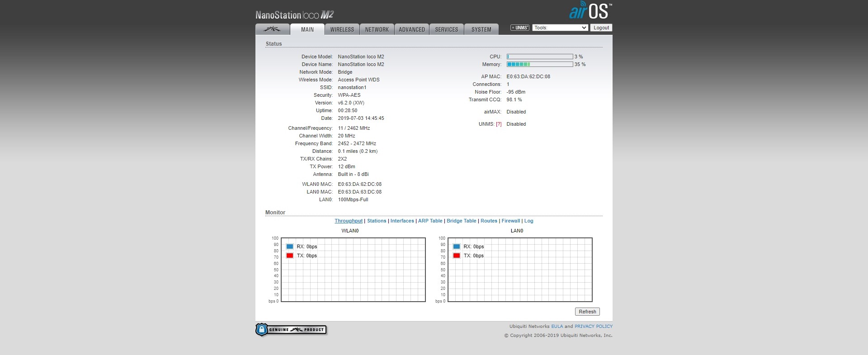This screenshot has height=355, width=868.
Task: Select the Throughput monitor link
Action: [349, 221]
